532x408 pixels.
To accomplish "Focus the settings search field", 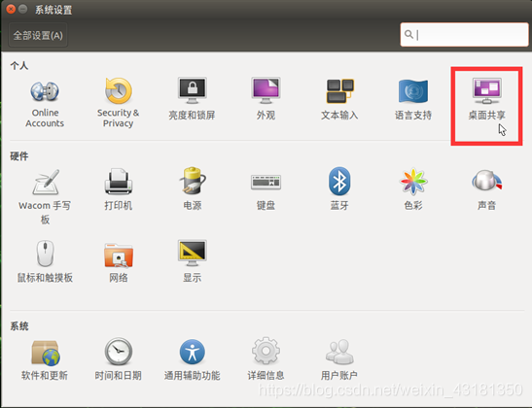I will tap(464, 35).
